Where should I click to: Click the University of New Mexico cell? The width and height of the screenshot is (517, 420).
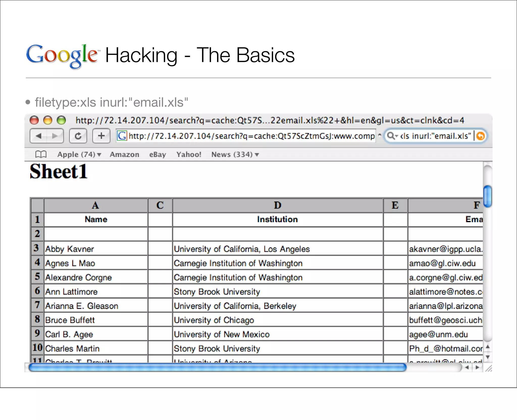click(277, 334)
